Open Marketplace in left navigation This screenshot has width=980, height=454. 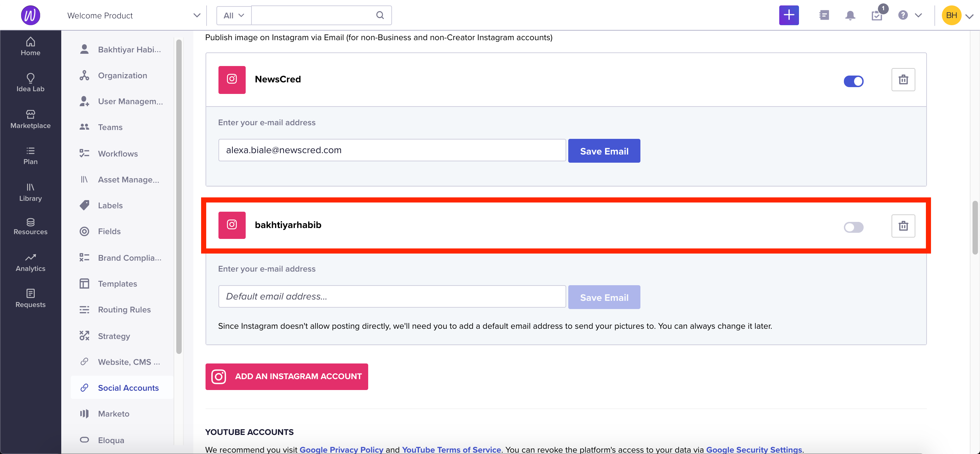tap(30, 119)
